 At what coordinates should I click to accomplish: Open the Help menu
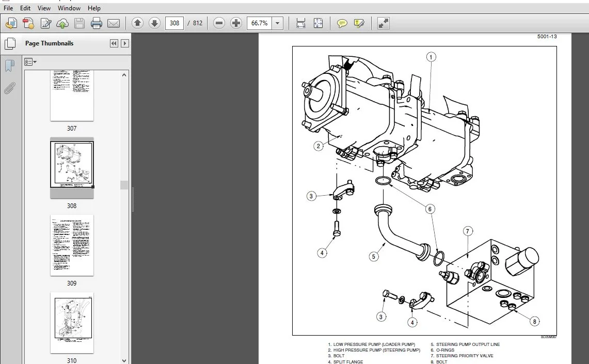[94, 8]
